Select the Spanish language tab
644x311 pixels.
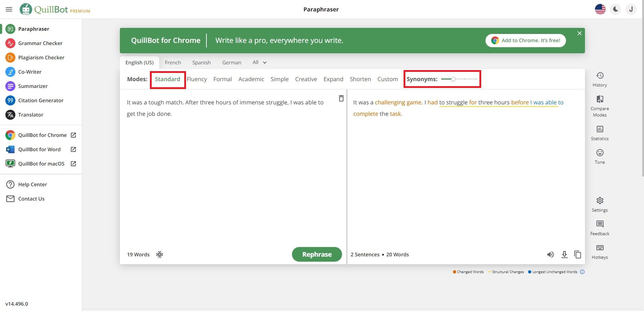[x=201, y=63]
